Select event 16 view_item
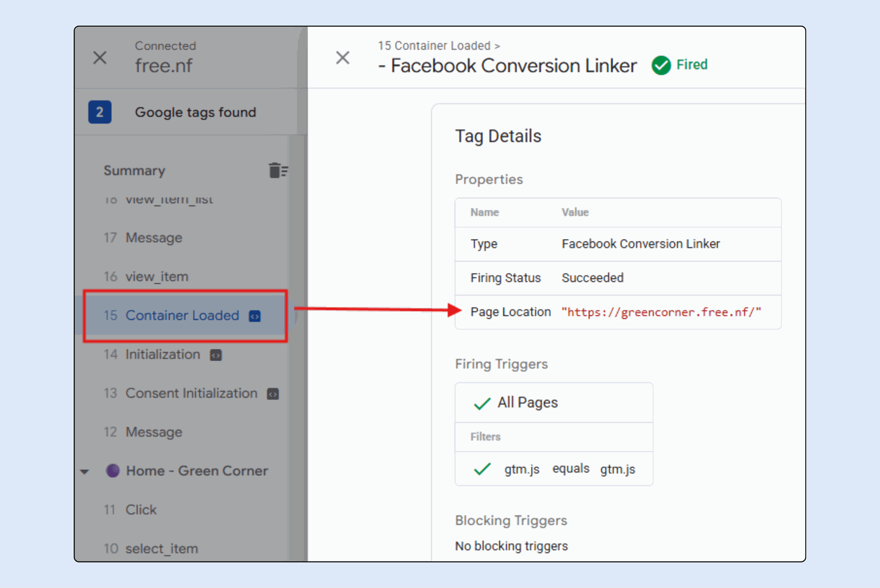This screenshot has width=880, height=588. [157, 277]
